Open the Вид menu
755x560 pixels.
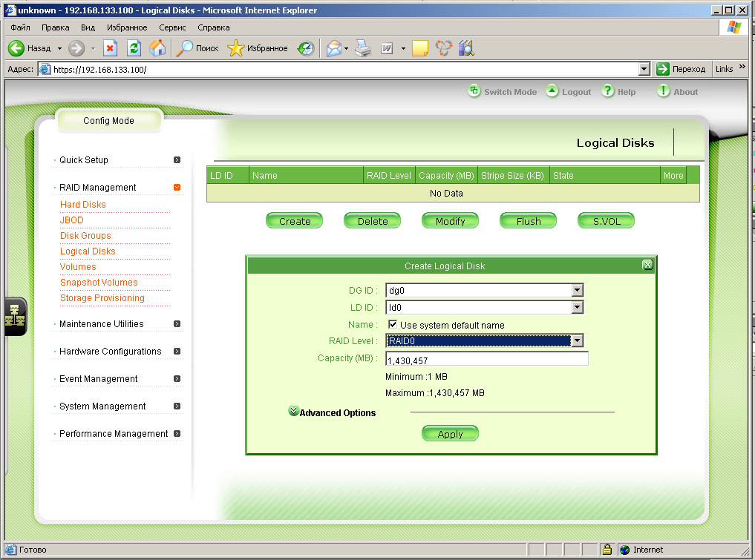[x=88, y=27]
